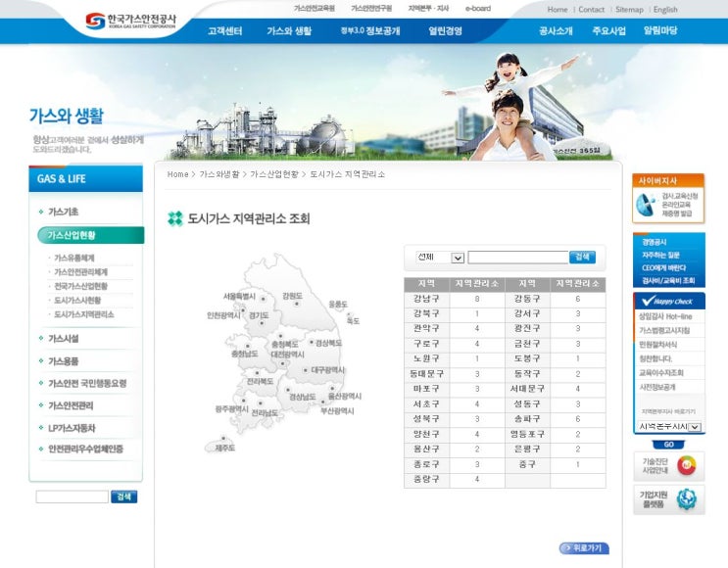Click the 뒤로가기 back button
The image size is (728, 568).
[x=584, y=548]
